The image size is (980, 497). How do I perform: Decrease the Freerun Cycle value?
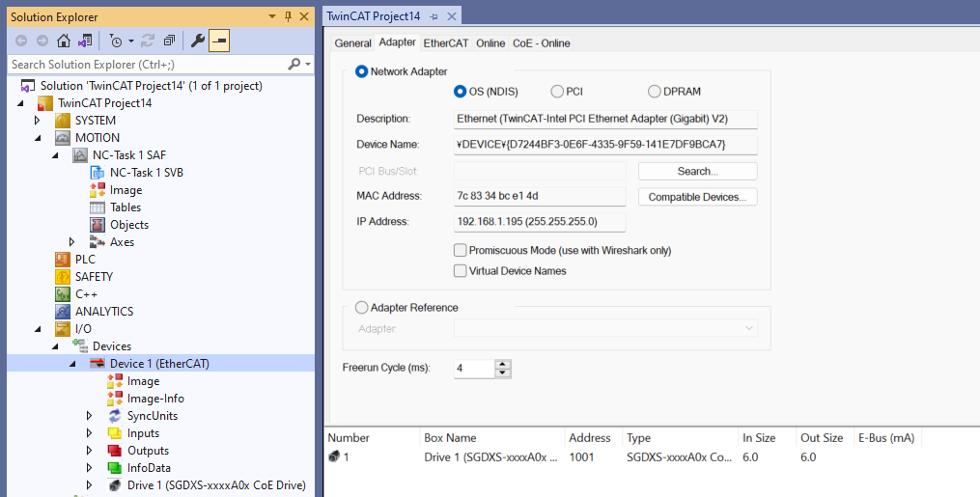(x=502, y=373)
